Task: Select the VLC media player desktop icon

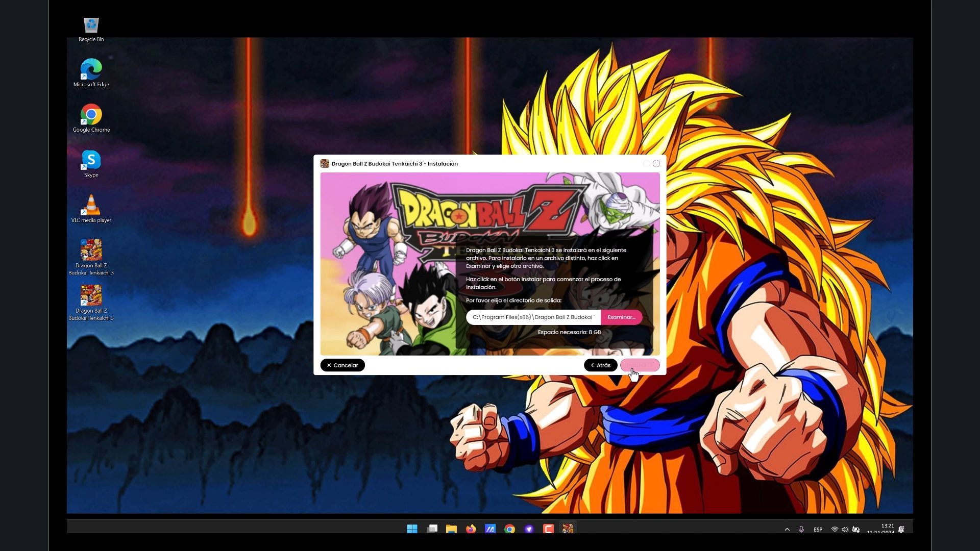Action: [x=91, y=209]
